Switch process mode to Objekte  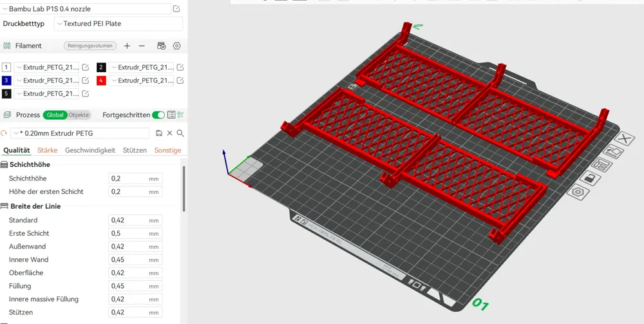click(79, 115)
